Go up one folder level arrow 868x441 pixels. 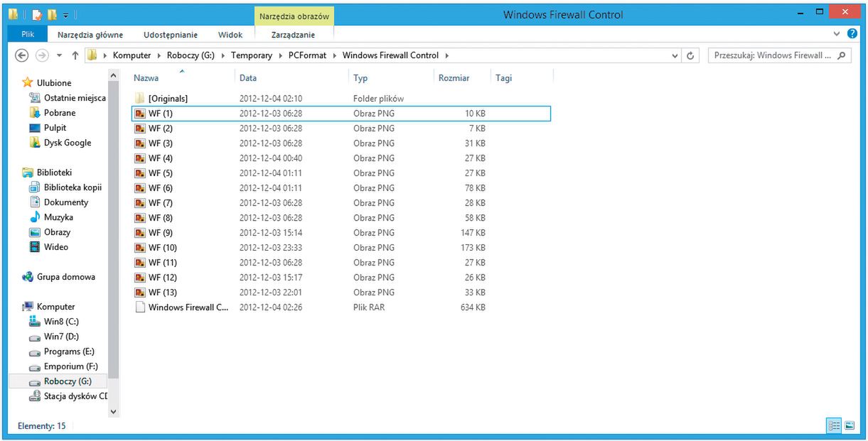(x=75, y=55)
